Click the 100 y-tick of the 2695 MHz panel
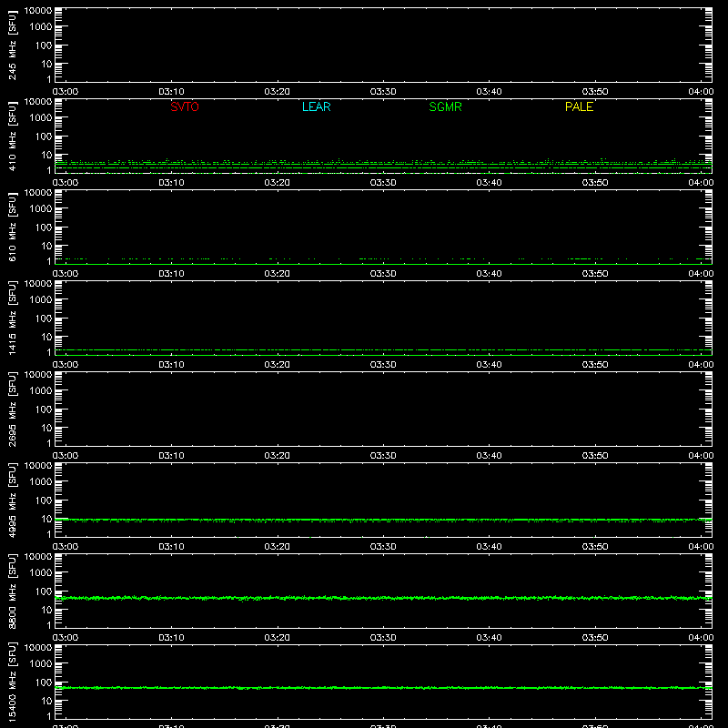Viewport: 728px width, 728px height. pos(43,409)
